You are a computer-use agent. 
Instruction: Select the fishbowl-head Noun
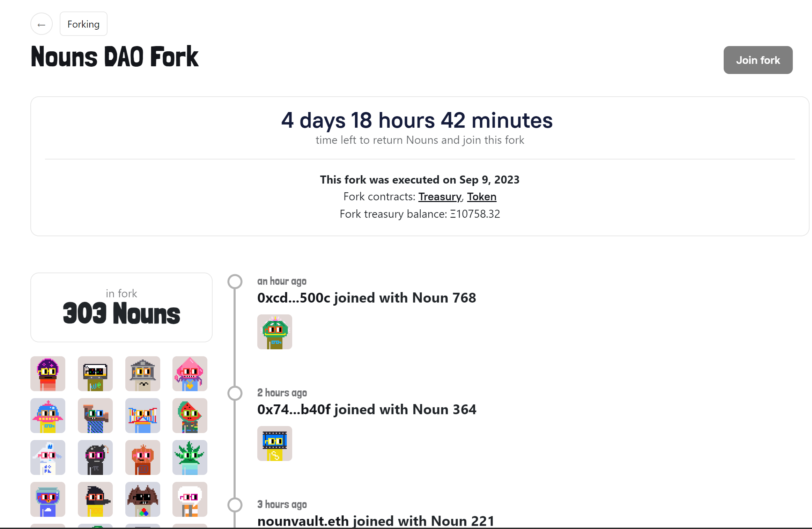tap(48, 499)
